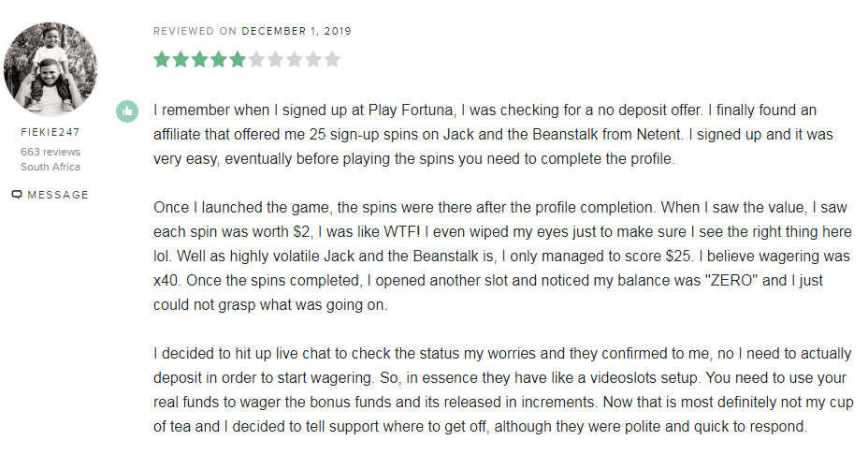Viewport: 868px width, 455px height.
Task: Send a MESSAGE to the reviewer
Action: (x=51, y=195)
